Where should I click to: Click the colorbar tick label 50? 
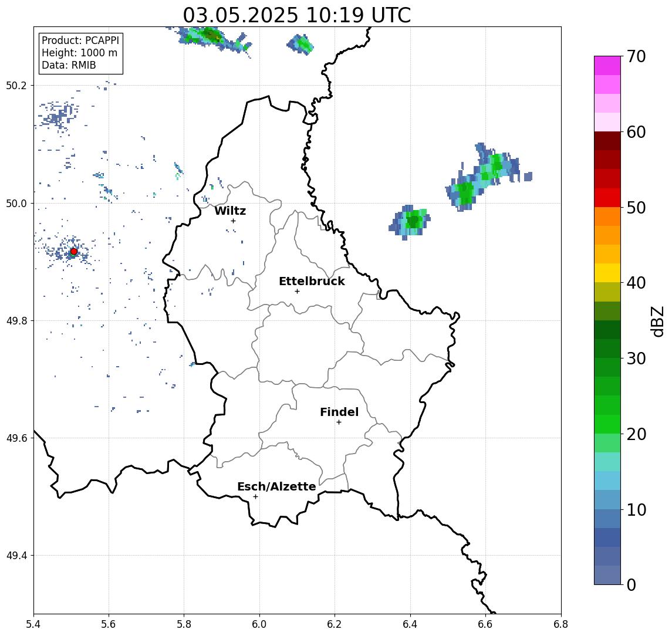point(636,208)
